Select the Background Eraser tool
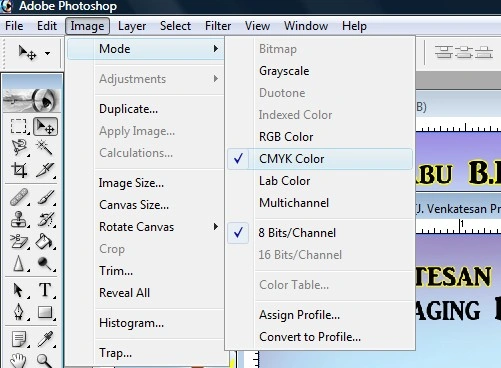The width and height of the screenshot is (501, 368). (x=19, y=241)
